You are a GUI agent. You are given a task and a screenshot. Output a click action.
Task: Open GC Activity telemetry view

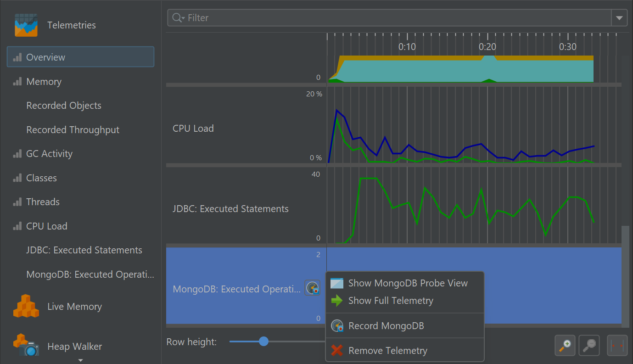(49, 154)
